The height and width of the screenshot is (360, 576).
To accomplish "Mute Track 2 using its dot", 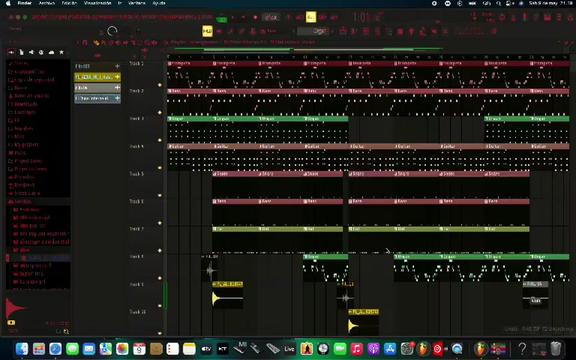I will (160, 112).
